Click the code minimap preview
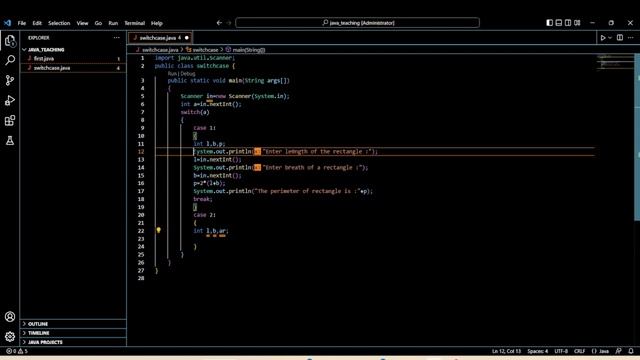640x360 pixels. (614, 62)
